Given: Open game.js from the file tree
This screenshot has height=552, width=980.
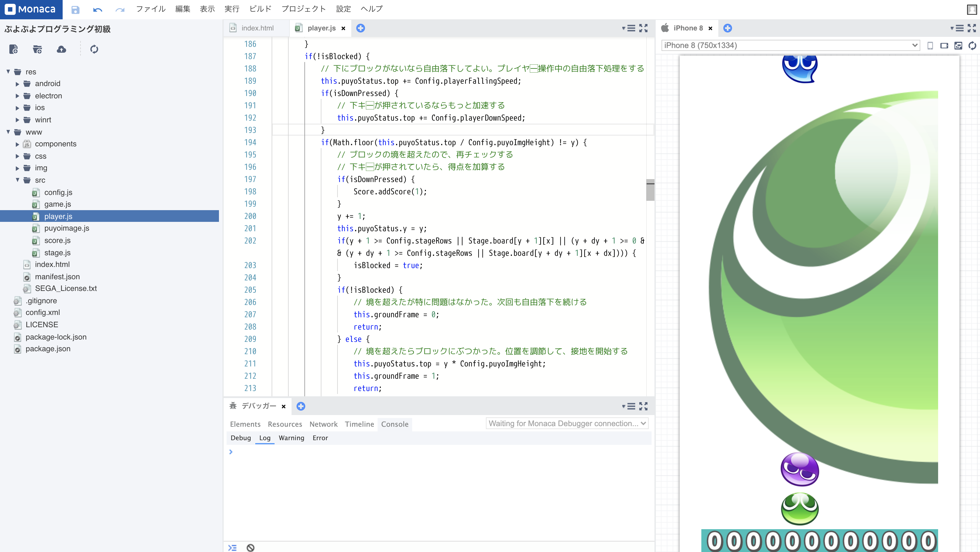Looking at the screenshot, I should (x=57, y=204).
